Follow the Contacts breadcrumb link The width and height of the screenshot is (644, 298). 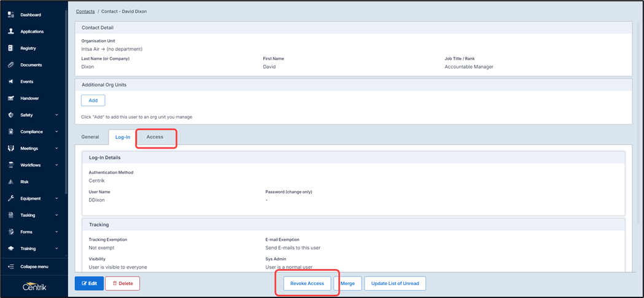click(85, 12)
